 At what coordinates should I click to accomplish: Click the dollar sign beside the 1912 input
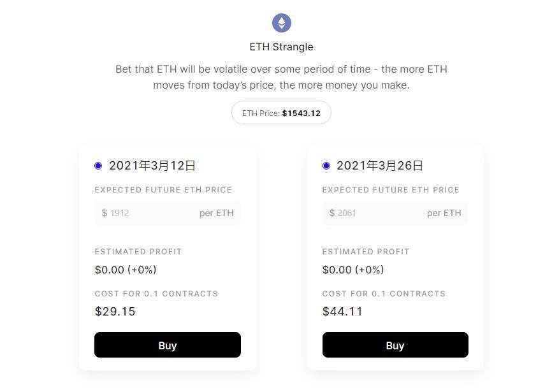click(x=105, y=213)
